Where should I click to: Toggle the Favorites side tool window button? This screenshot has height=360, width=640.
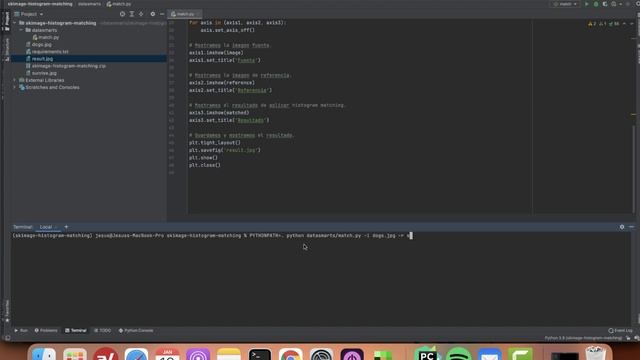point(7,311)
